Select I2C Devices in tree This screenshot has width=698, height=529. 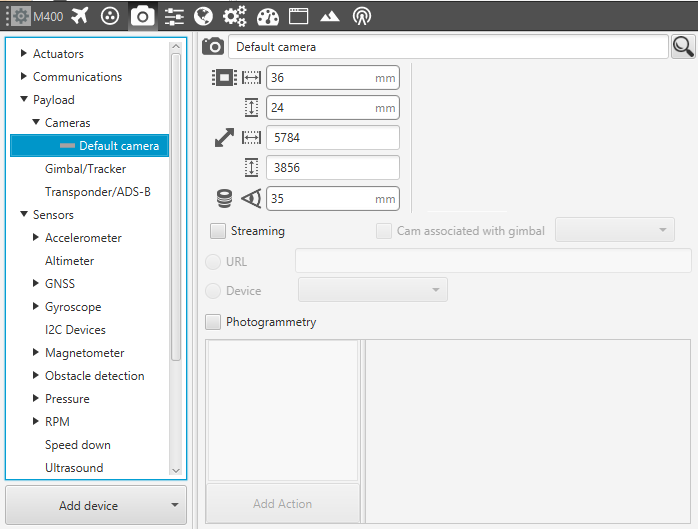click(x=75, y=330)
